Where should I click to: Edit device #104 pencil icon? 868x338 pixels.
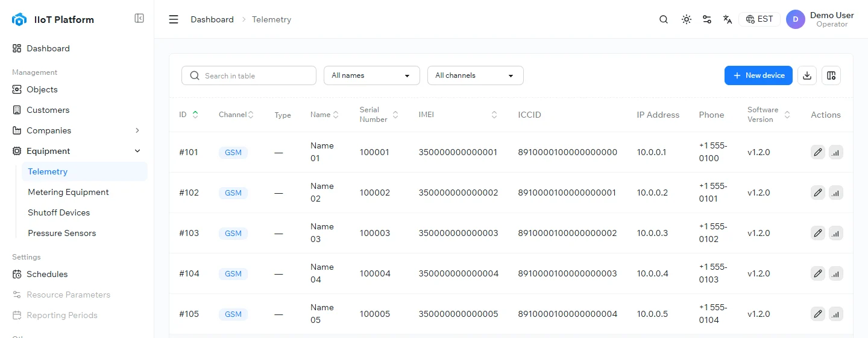pos(818,273)
